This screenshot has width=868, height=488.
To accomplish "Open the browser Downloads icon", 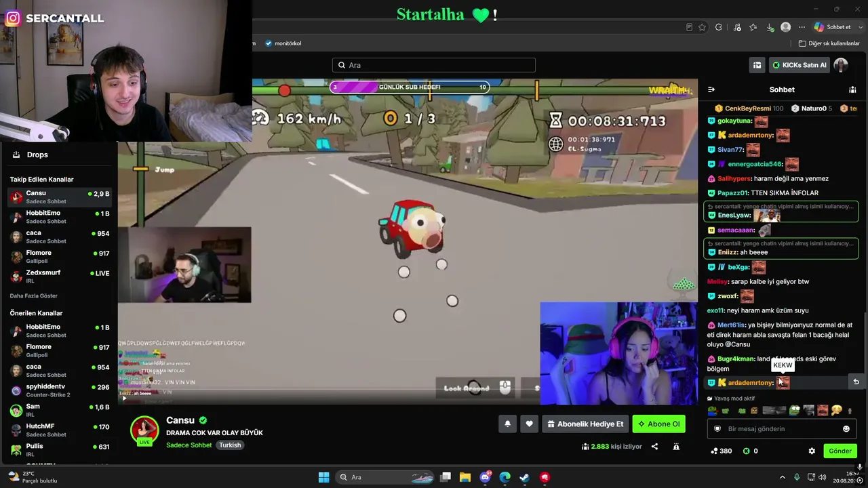I will [x=770, y=27].
